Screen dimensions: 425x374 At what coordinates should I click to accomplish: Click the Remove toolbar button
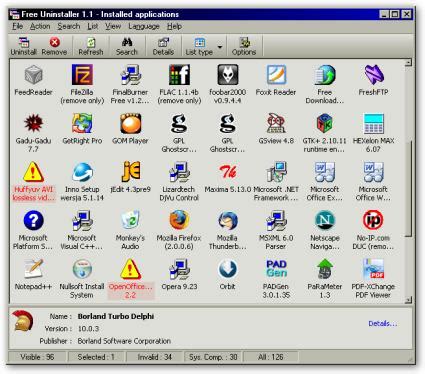(x=54, y=46)
